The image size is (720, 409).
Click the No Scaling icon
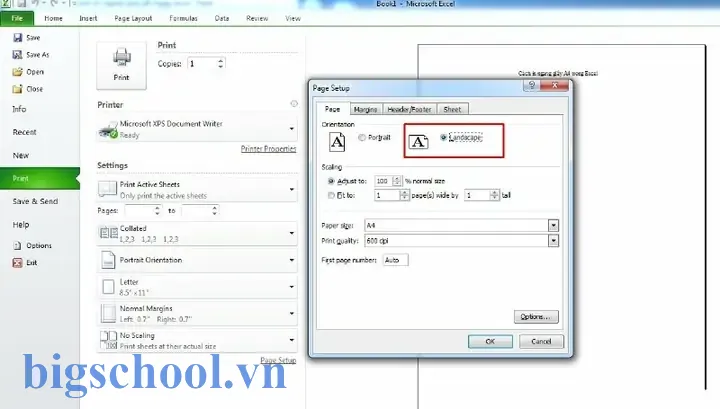(x=108, y=340)
